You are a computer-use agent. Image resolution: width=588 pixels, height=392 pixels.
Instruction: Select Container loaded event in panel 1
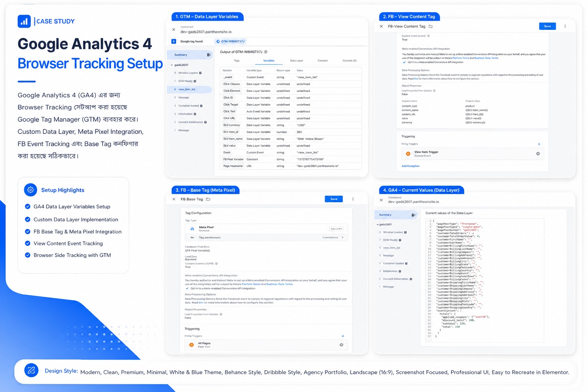click(188, 106)
